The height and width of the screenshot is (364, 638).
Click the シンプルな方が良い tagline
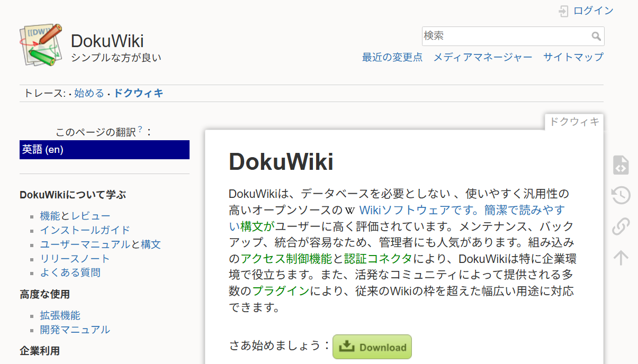pos(116,58)
